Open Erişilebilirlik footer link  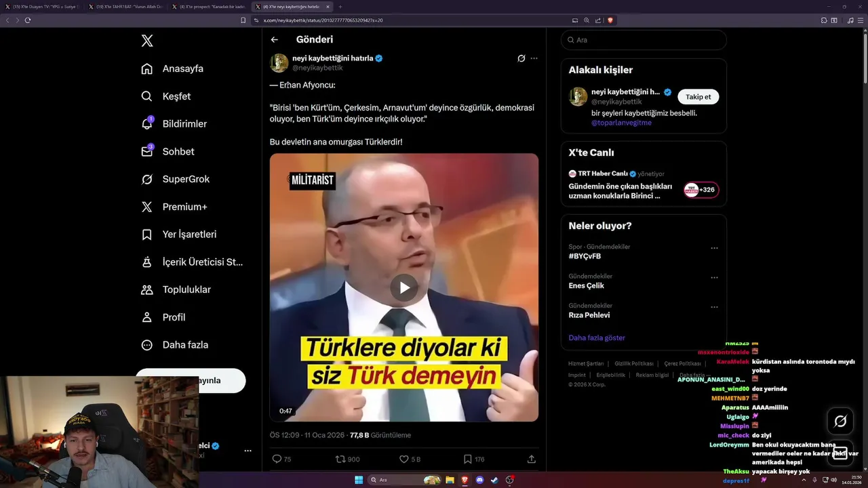[611, 375]
